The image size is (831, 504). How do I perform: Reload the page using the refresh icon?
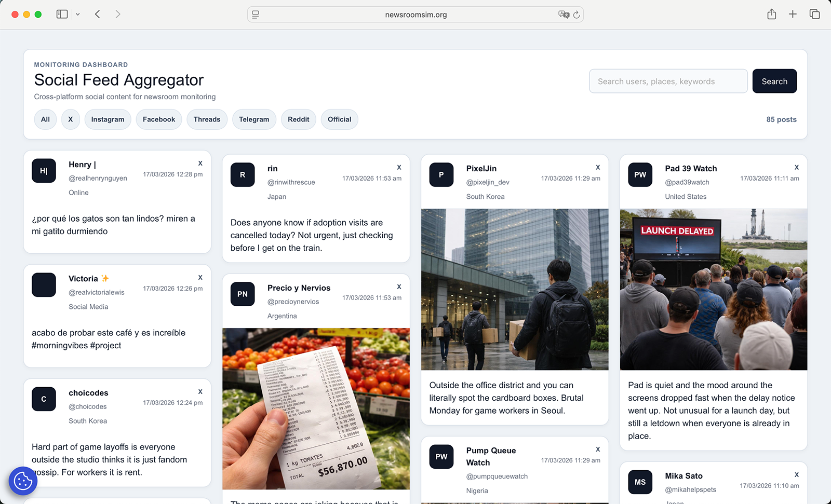(577, 15)
